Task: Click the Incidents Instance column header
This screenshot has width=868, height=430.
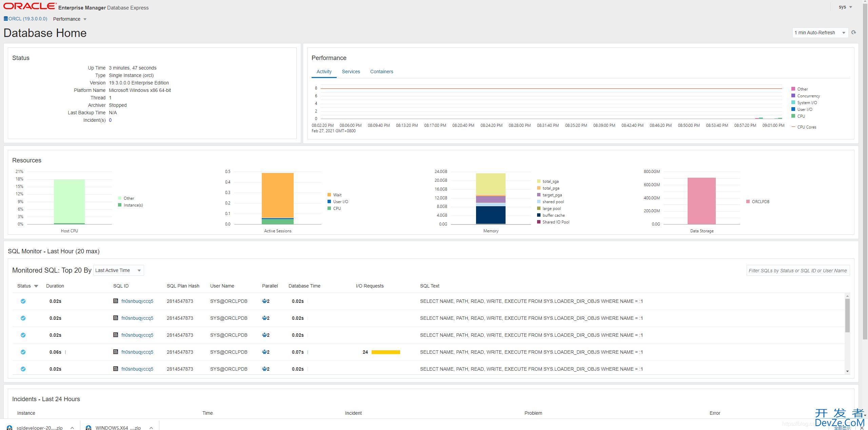Action: 26,413
